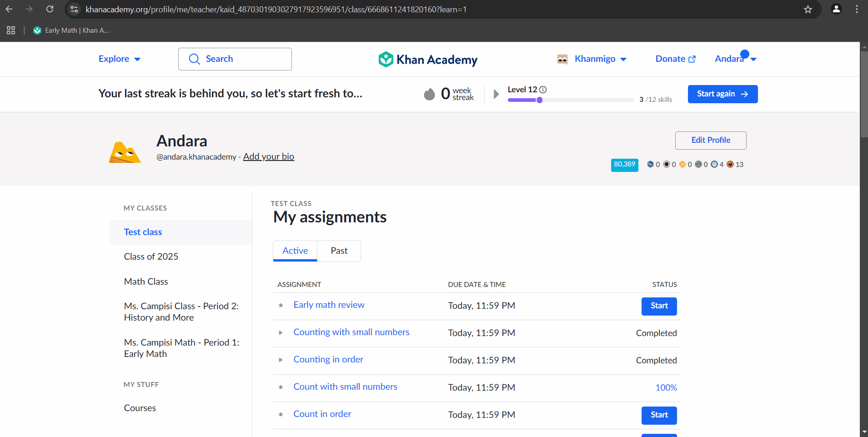
Task: Click the 3/12 skills text
Action: click(x=656, y=100)
